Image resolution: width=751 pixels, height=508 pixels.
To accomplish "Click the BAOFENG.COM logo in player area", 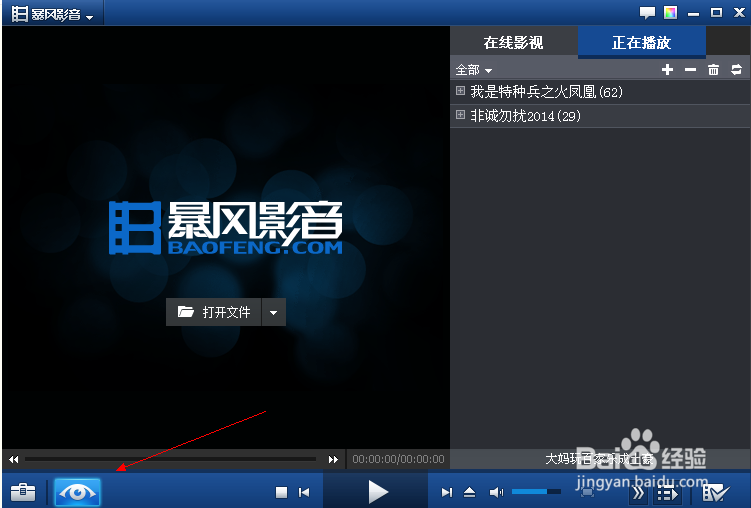I will point(226,227).
